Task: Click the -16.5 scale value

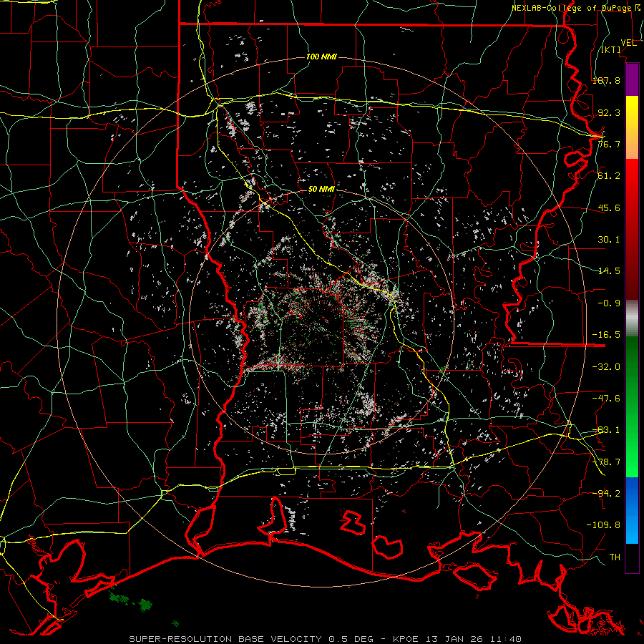Action: pyautogui.click(x=606, y=335)
